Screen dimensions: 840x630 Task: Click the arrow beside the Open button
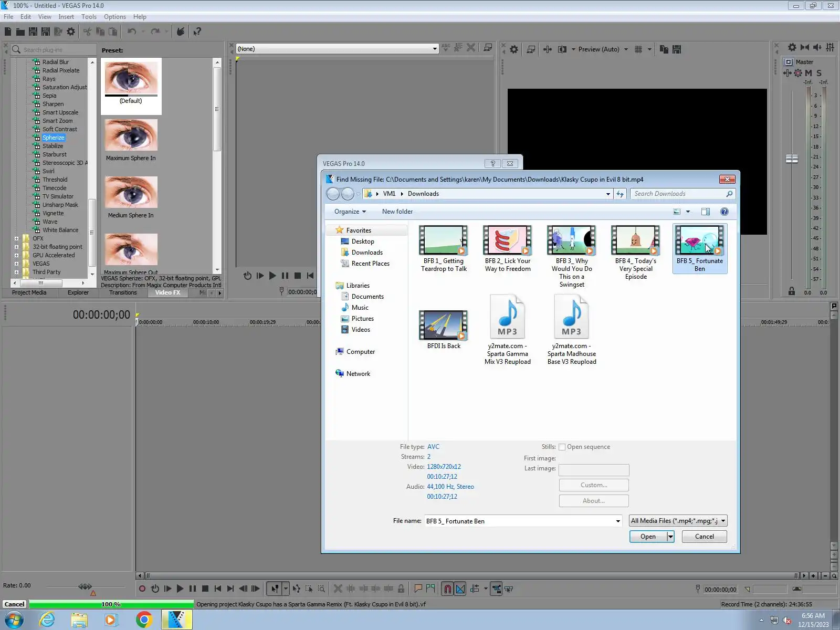pos(670,537)
